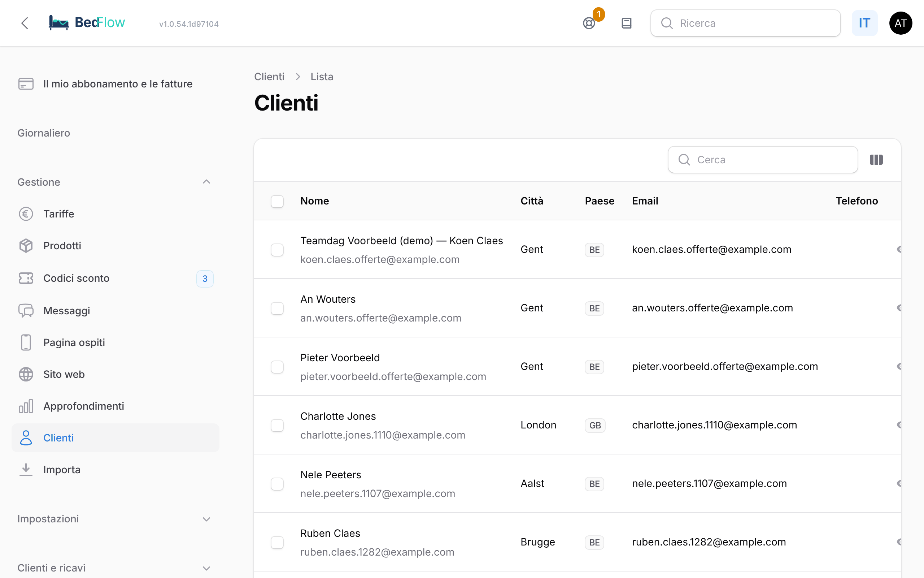This screenshot has width=924, height=578.
Task: Click the Approfondimenti bar chart icon
Action: (26, 406)
